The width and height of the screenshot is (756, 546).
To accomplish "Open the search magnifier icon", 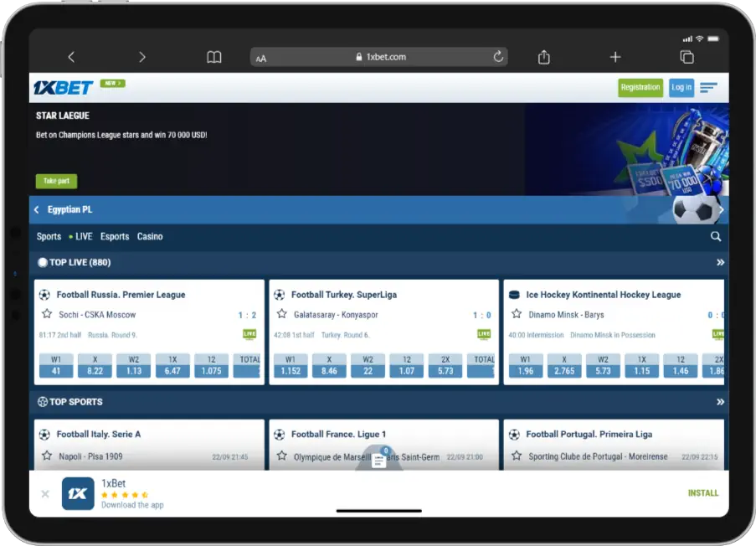I will tap(716, 236).
